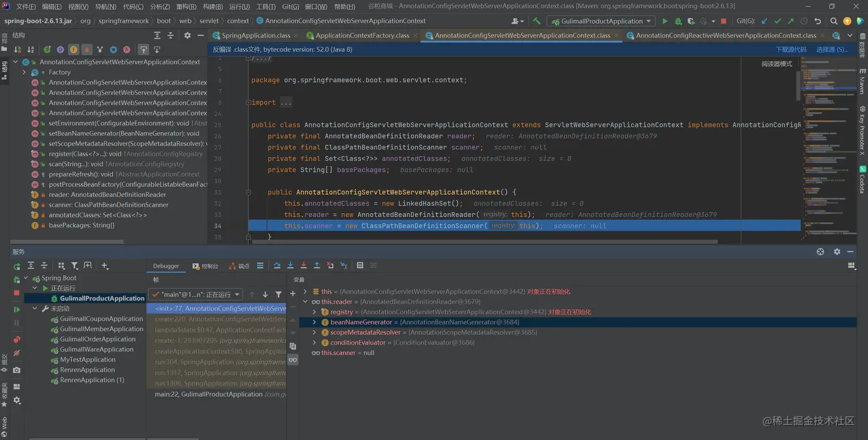
Task: Click the Step Into debugger icon
Action: click(x=290, y=265)
